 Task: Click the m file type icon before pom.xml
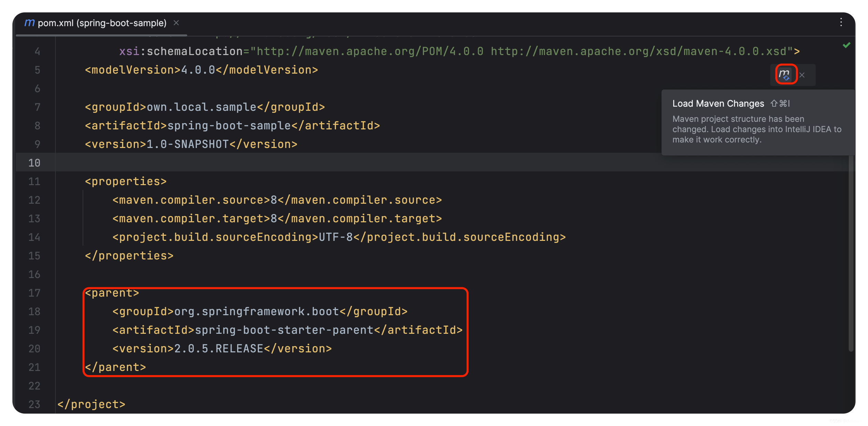coord(30,23)
